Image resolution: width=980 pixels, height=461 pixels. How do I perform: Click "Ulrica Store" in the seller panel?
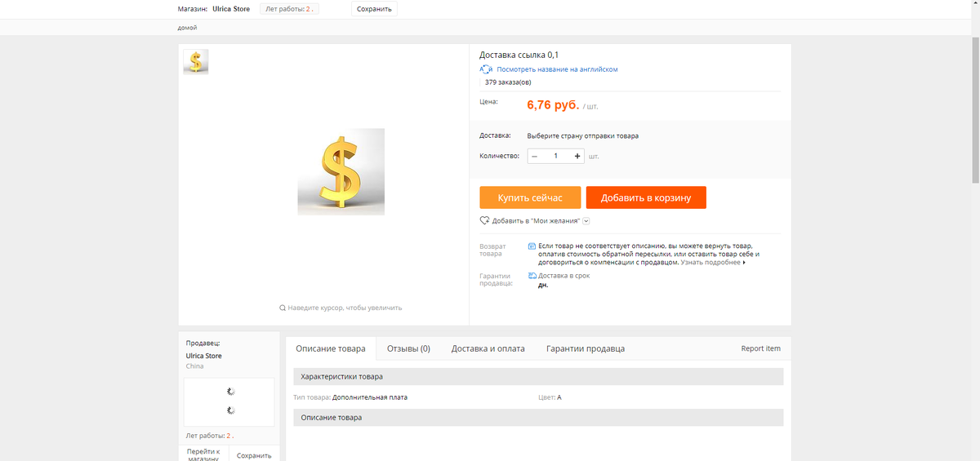tap(204, 356)
